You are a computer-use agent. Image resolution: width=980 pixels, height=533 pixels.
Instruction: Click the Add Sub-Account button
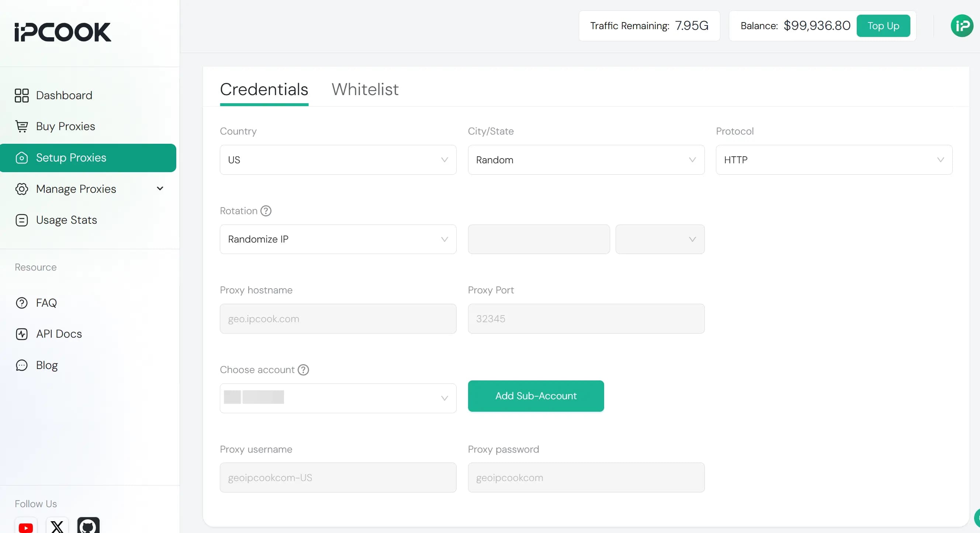[536, 396]
